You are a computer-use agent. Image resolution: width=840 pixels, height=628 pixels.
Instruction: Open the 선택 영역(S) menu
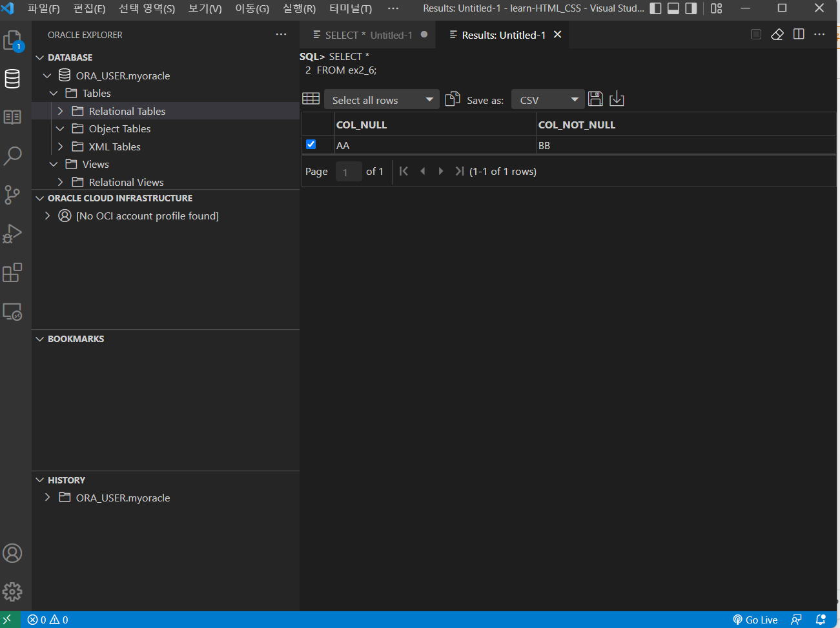pos(147,8)
